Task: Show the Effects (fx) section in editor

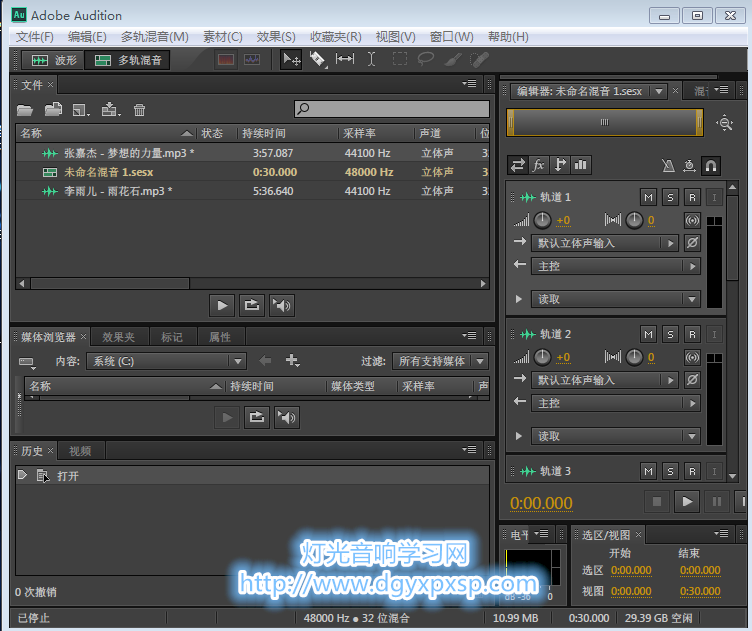Action: coord(539,165)
